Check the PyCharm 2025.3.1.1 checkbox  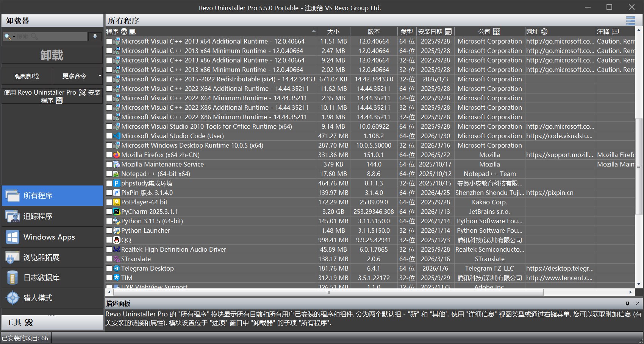(109, 212)
